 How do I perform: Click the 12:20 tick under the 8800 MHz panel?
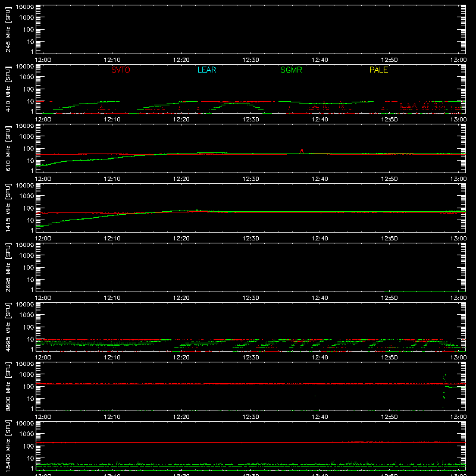coord(181,417)
